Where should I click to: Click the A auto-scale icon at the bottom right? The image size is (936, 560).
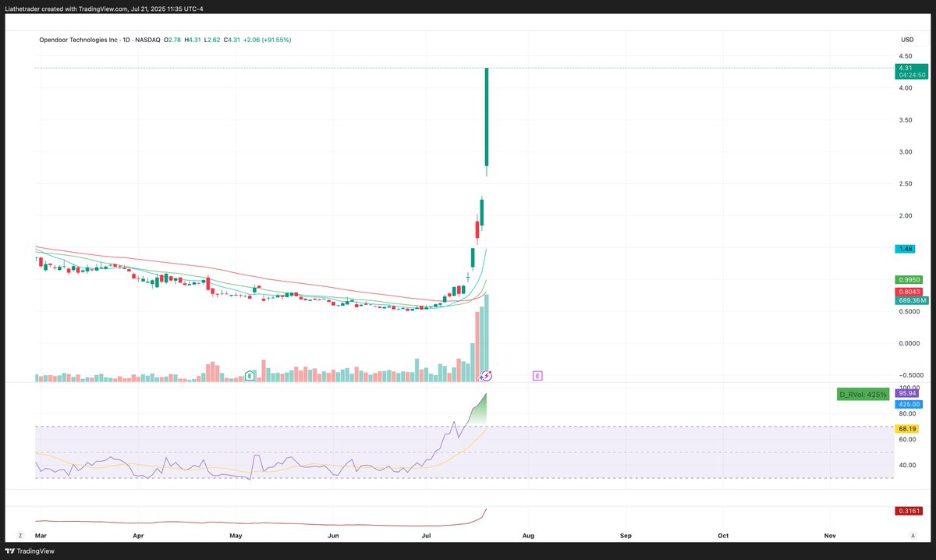coord(912,536)
